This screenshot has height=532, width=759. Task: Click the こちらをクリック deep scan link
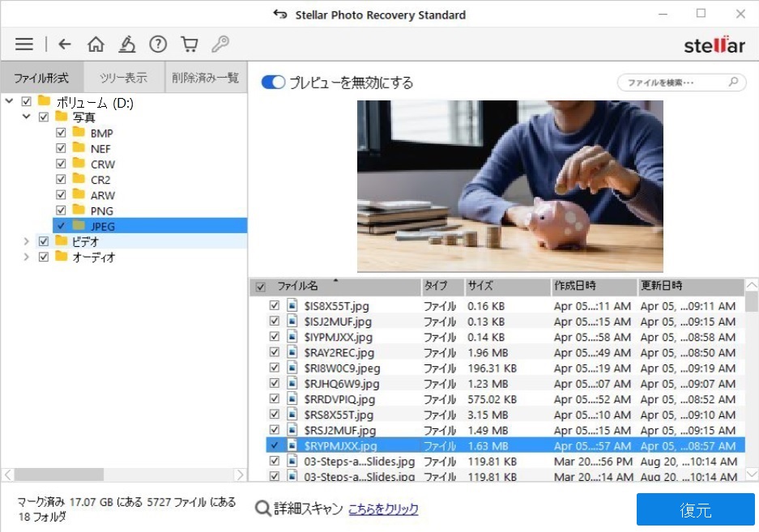(383, 509)
